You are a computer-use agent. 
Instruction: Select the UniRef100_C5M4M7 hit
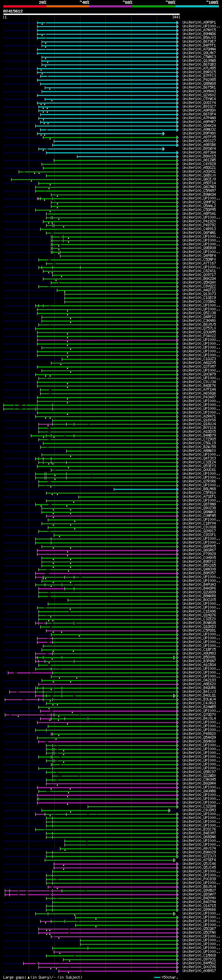point(199,191)
